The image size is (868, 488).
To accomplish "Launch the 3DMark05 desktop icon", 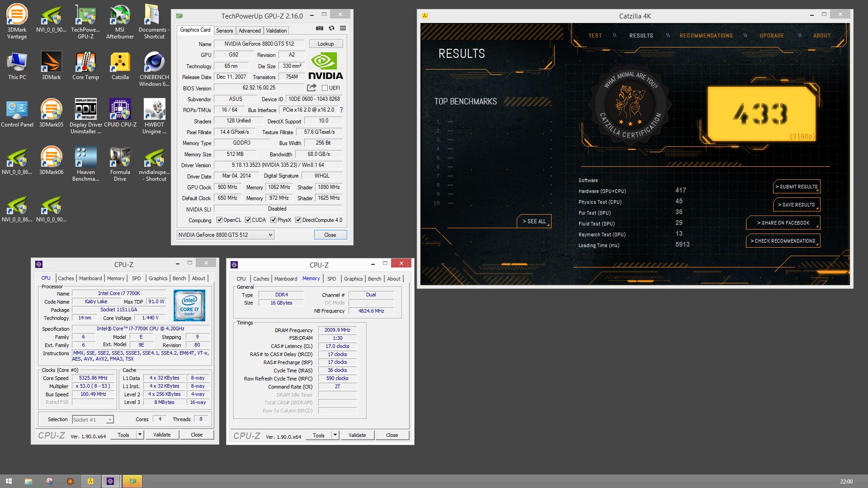I will pos(51,113).
